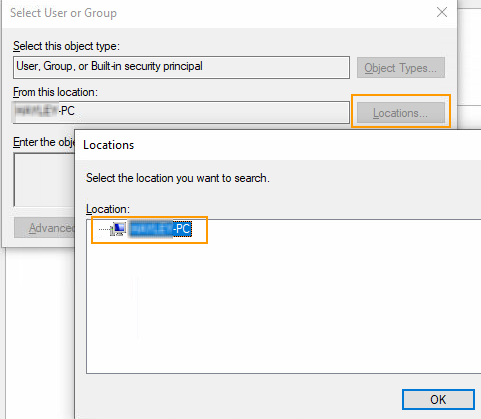This screenshot has width=481, height=419.
Task: Click the From this location field
Action: 181,112
